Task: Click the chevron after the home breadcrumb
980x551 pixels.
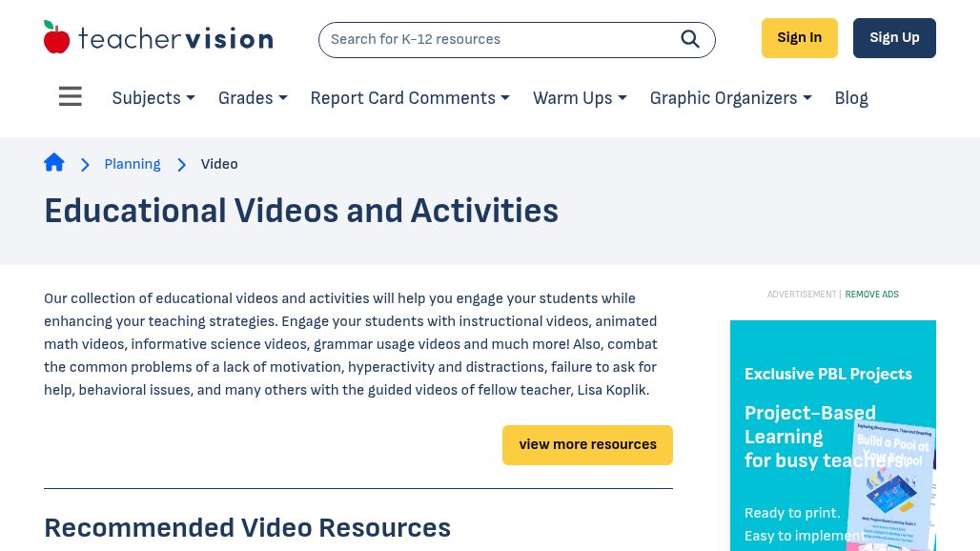Action: tap(85, 164)
